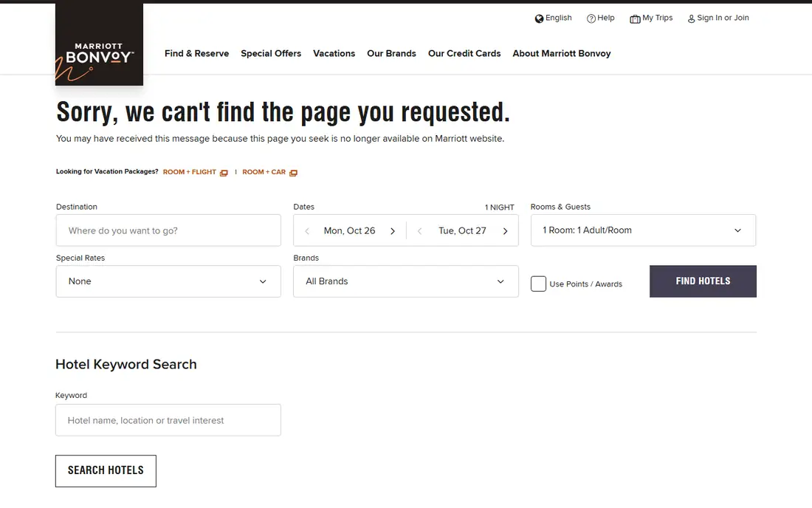
Task: Select the English language link
Action: 559,18
